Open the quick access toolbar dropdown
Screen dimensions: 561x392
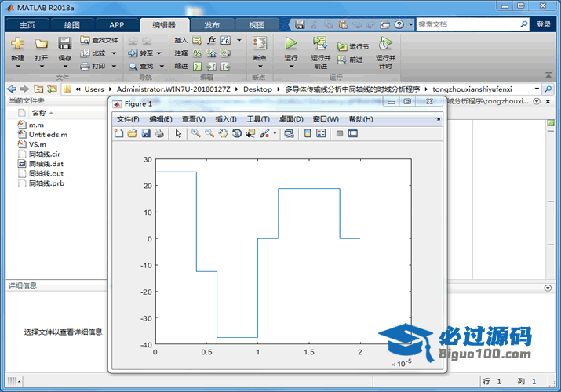point(410,24)
